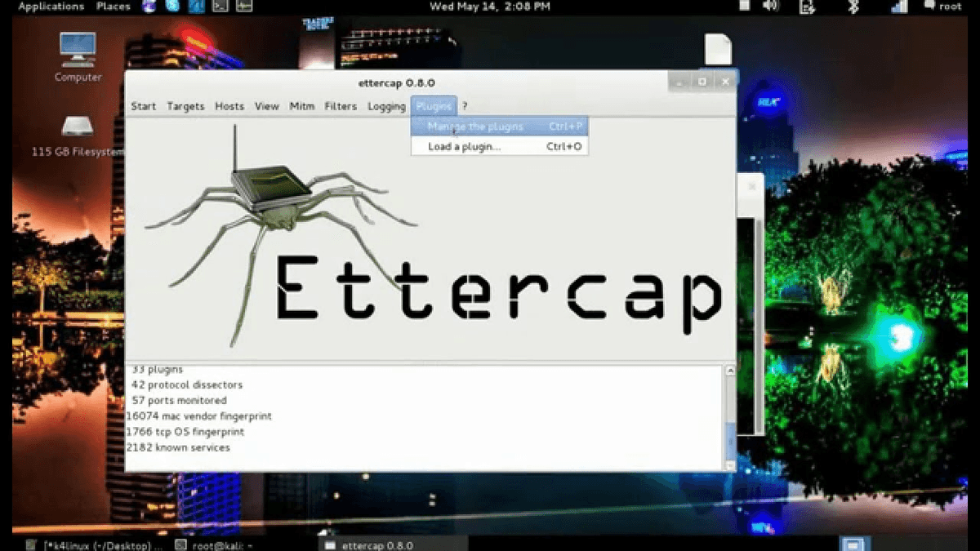The image size is (980, 551).
Task: Open the Places menu
Action: [113, 7]
